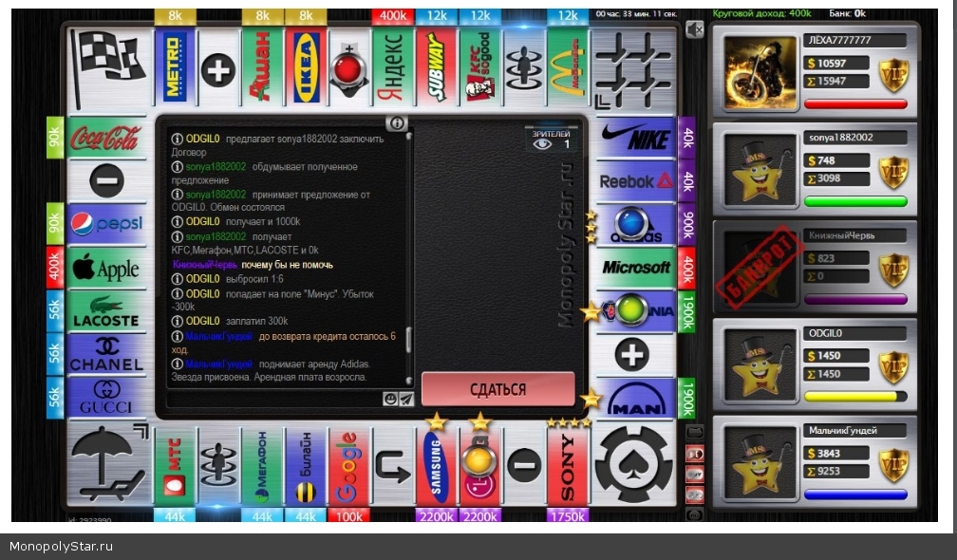957x560 pixels.
Task: Click the casino poker chip corner cell
Action: pos(633,465)
